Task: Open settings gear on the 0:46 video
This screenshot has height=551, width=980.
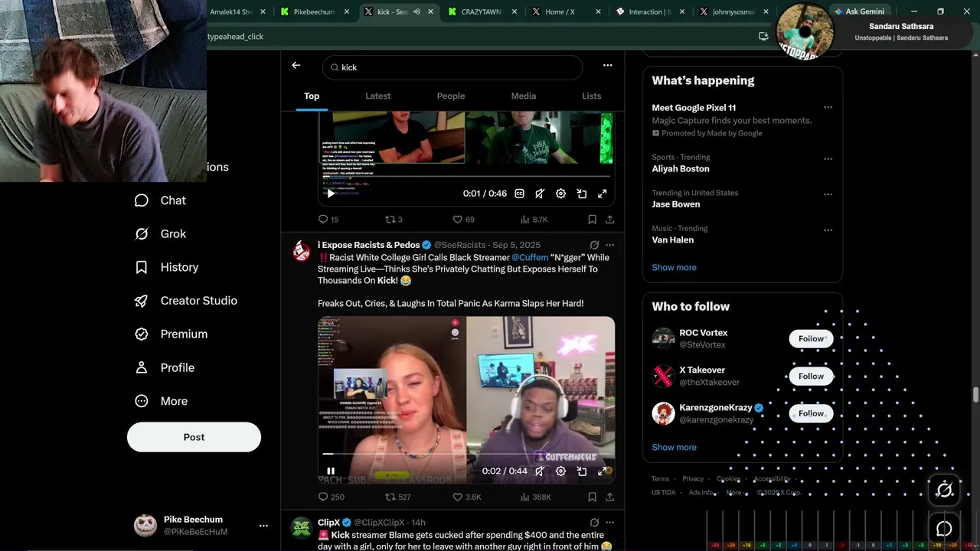Action: tap(560, 194)
